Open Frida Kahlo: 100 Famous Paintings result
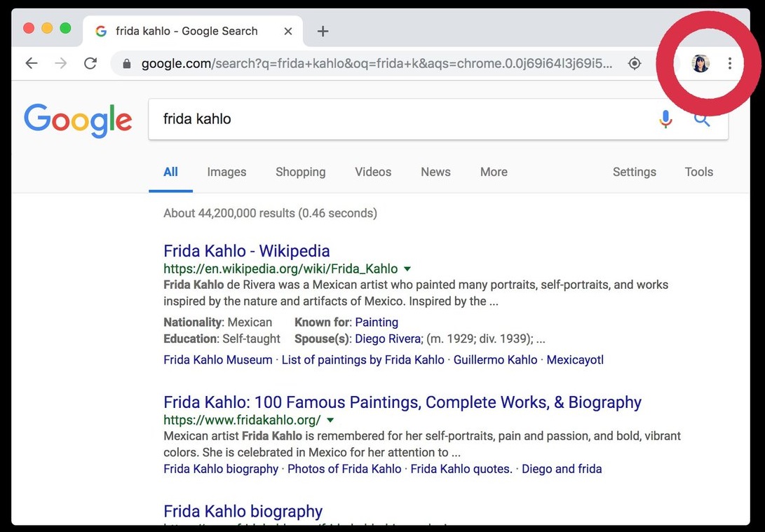This screenshot has width=765, height=532. click(402, 402)
